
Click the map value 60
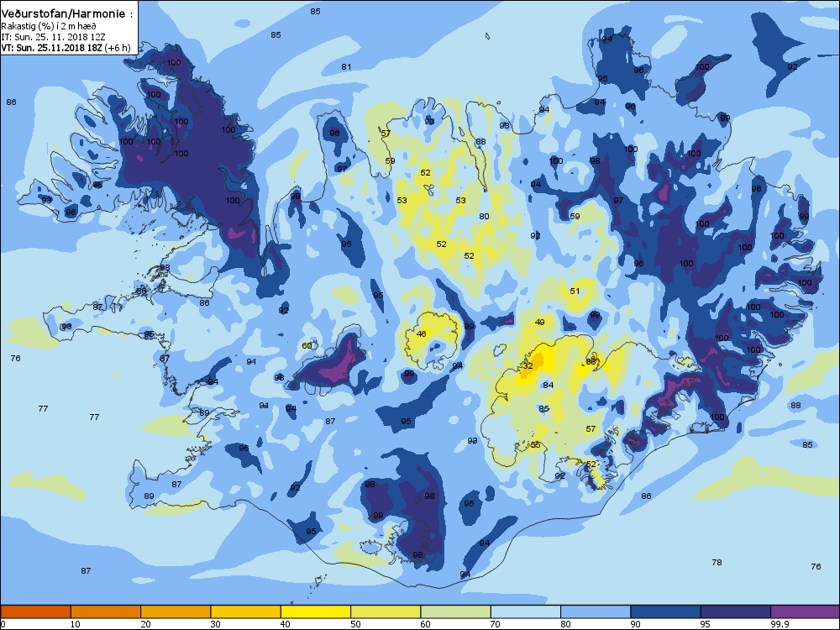click(307, 345)
